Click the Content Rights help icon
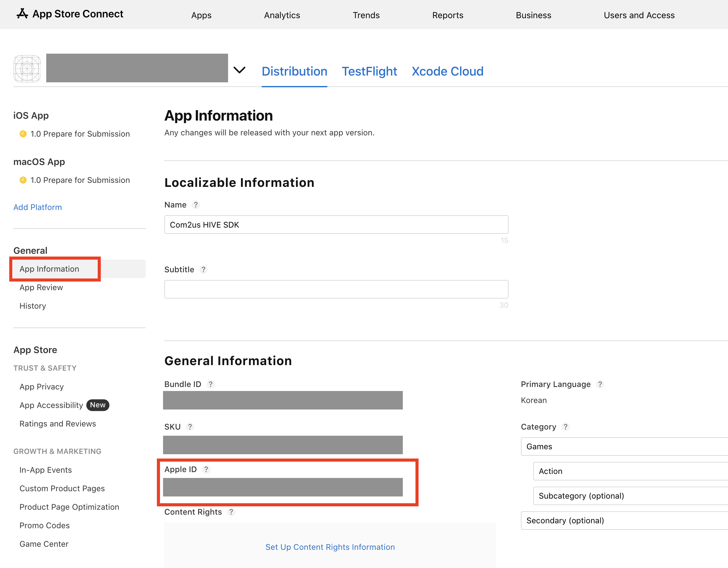This screenshot has height=568, width=728. (x=231, y=512)
